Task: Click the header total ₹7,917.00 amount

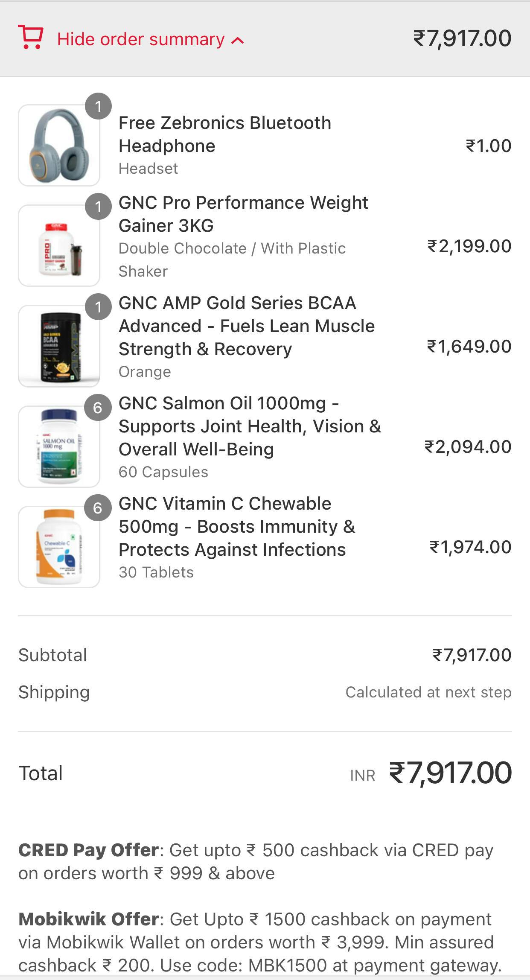Action: (462, 38)
